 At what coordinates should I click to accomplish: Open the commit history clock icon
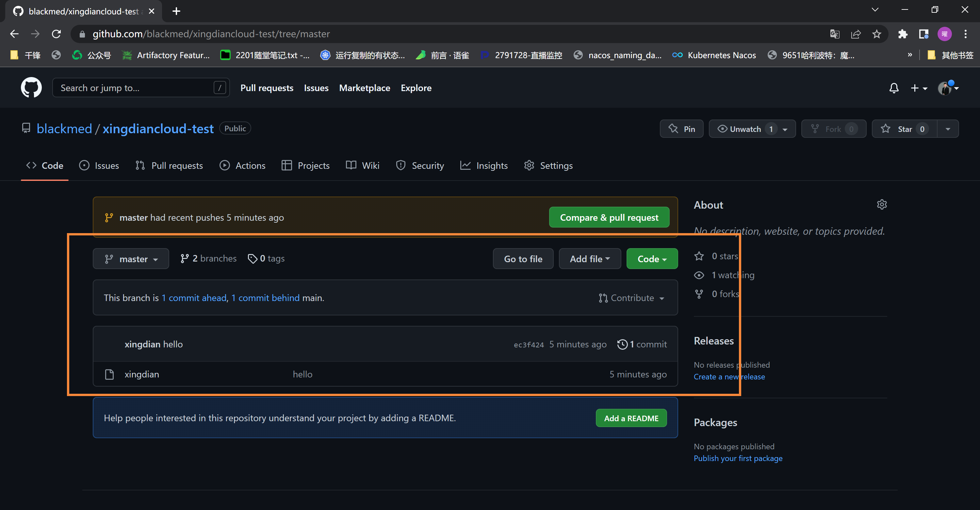pos(622,344)
